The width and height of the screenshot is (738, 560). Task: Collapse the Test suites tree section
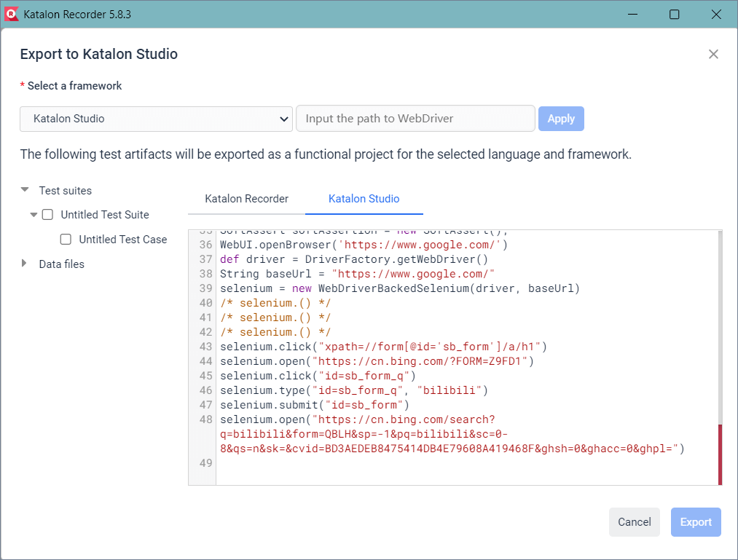click(25, 189)
